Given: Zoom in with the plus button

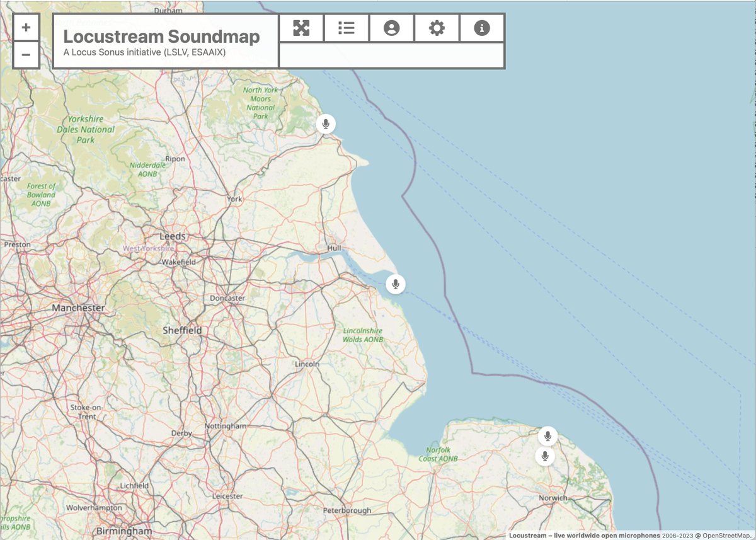Looking at the screenshot, I should 26,28.
